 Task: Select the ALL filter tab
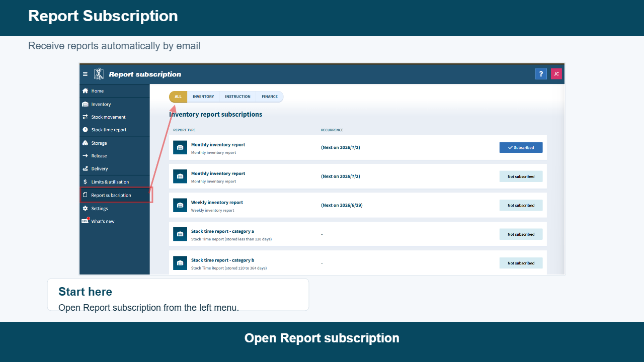coord(178,97)
